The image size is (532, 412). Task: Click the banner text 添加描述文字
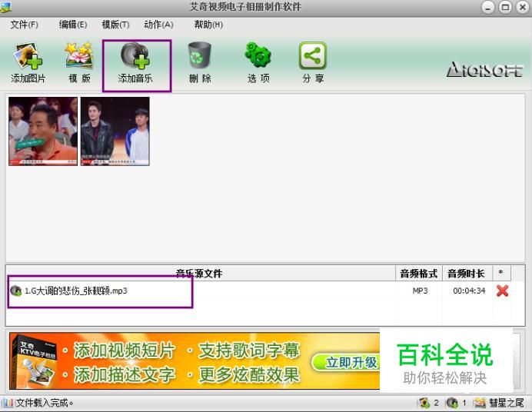125,375
